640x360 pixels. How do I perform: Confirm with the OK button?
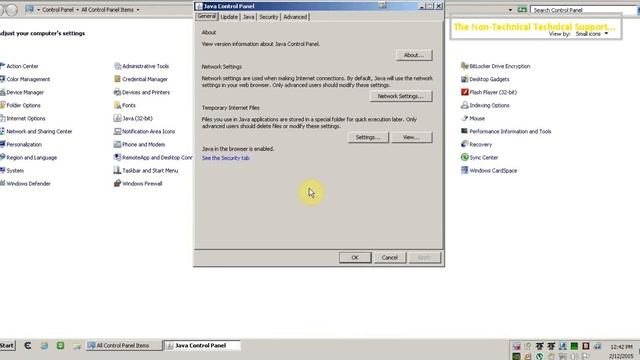point(355,258)
